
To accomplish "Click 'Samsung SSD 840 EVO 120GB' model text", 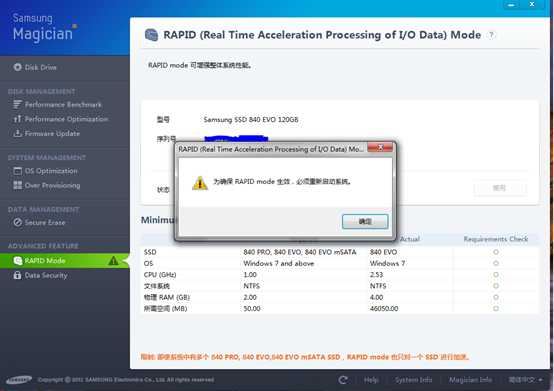I will tap(251, 120).
